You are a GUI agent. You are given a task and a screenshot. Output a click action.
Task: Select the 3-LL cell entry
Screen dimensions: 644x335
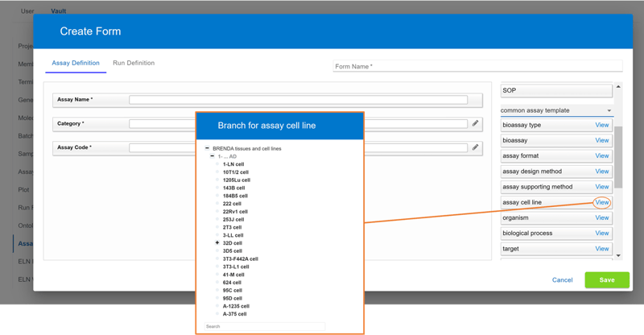(233, 235)
